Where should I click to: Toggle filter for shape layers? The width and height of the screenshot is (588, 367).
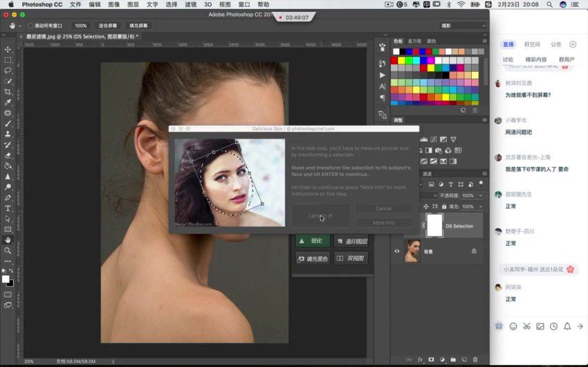click(461, 184)
